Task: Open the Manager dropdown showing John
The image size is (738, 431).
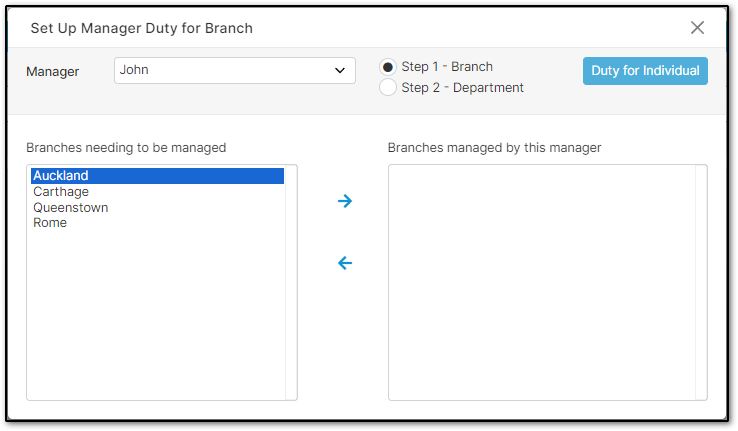Action: [x=234, y=71]
